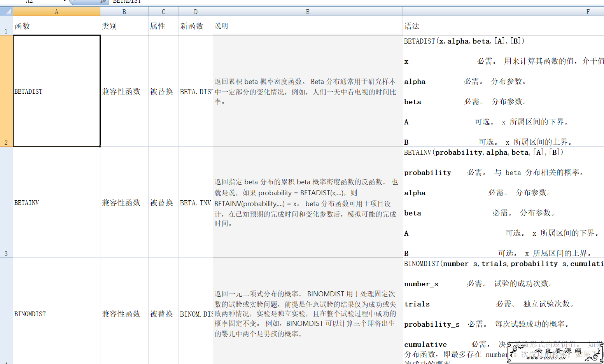Expand the Name Box dropdown arrow
Screen dimensions: 604x364
[x=65, y=1]
